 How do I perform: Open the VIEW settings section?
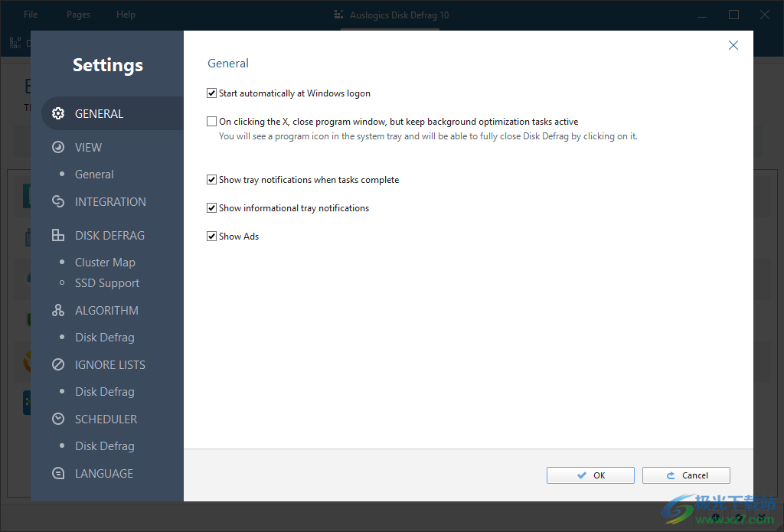click(89, 148)
